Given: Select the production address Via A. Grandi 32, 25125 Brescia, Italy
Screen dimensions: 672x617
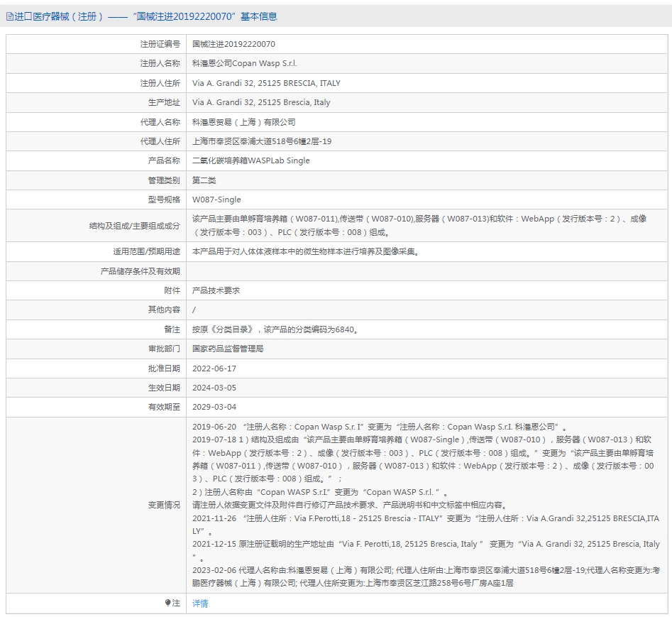Looking at the screenshot, I should pyautogui.click(x=261, y=102).
